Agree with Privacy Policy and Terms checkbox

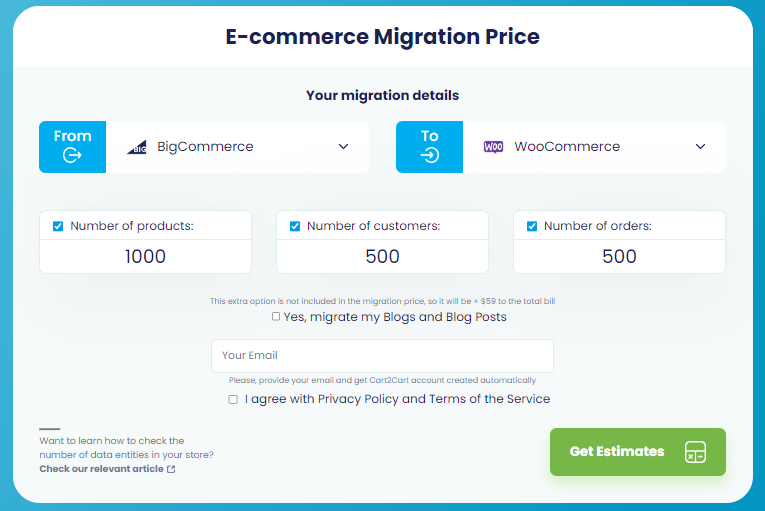point(233,399)
